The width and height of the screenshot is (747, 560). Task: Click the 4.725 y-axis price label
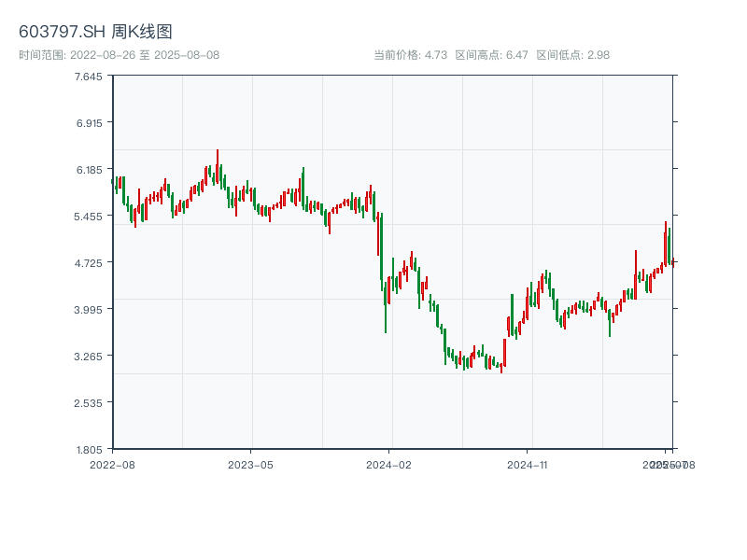[x=89, y=263]
